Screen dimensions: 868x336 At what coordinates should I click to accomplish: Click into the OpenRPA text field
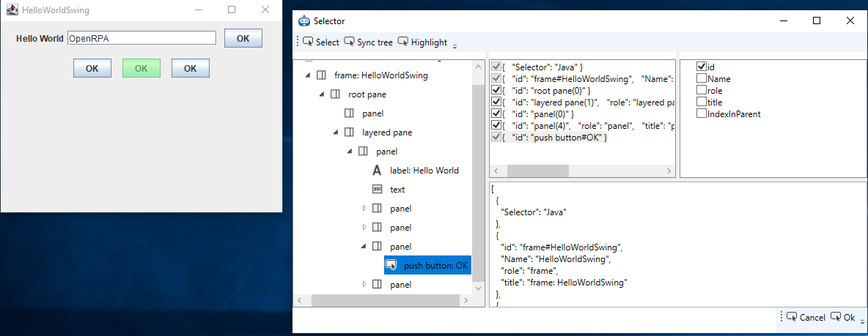coord(141,38)
